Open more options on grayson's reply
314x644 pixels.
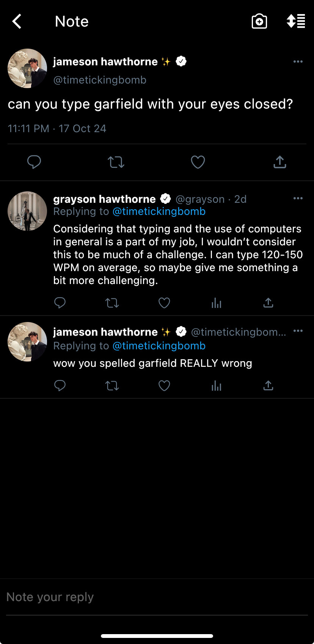298,198
